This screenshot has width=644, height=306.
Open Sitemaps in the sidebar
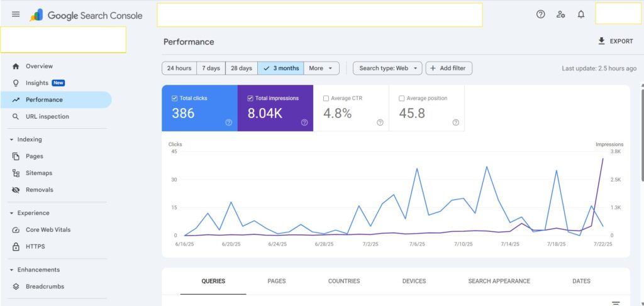click(x=56, y=173)
